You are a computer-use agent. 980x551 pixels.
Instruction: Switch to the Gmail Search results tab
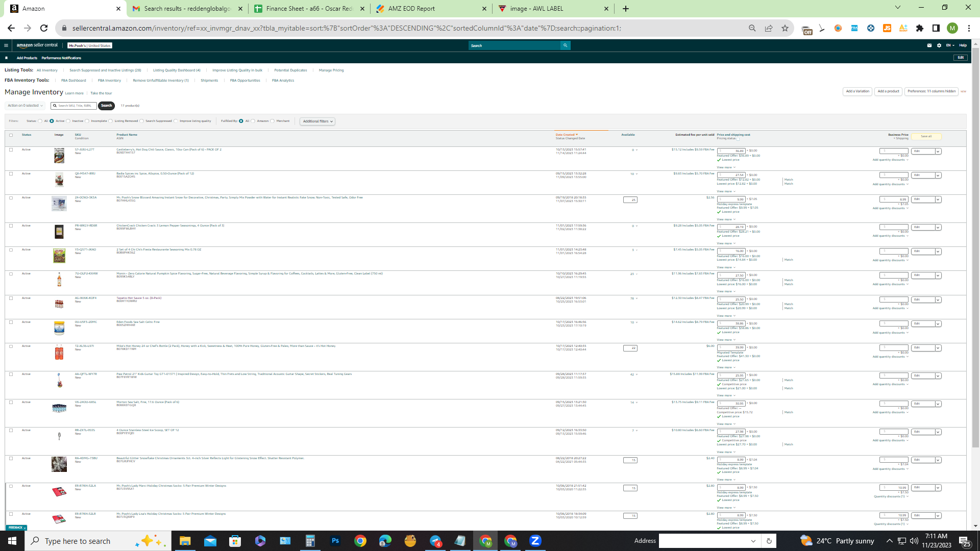(x=187, y=9)
